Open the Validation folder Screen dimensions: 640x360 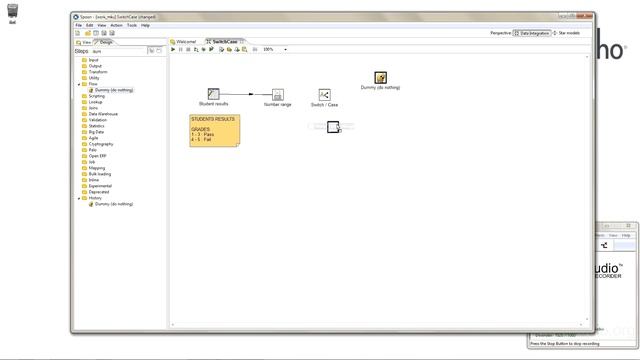coord(94,120)
